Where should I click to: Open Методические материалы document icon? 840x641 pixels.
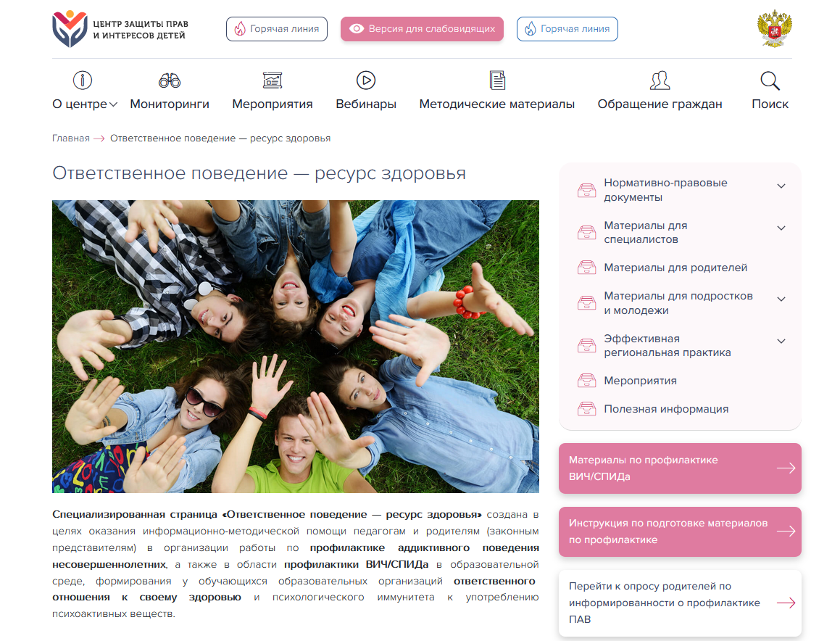(x=496, y=80)
